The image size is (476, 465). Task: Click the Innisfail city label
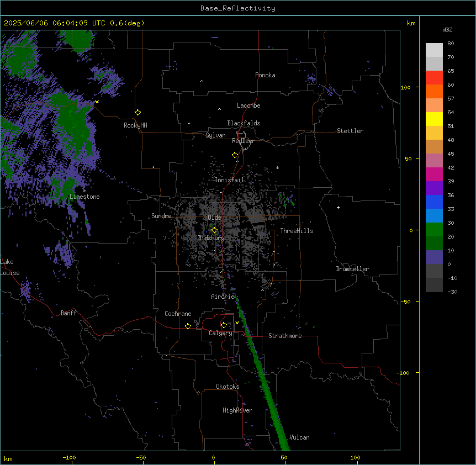click(230, 180)
